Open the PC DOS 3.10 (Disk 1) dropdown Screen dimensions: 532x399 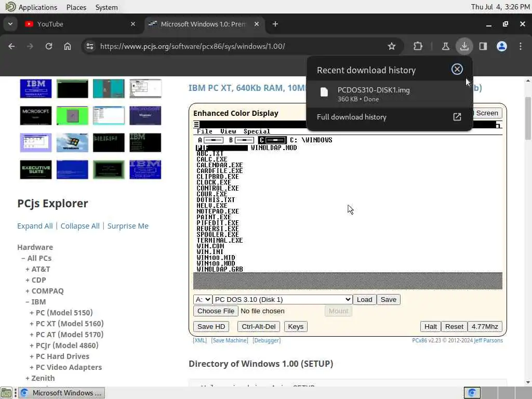(x=283, y=300)
